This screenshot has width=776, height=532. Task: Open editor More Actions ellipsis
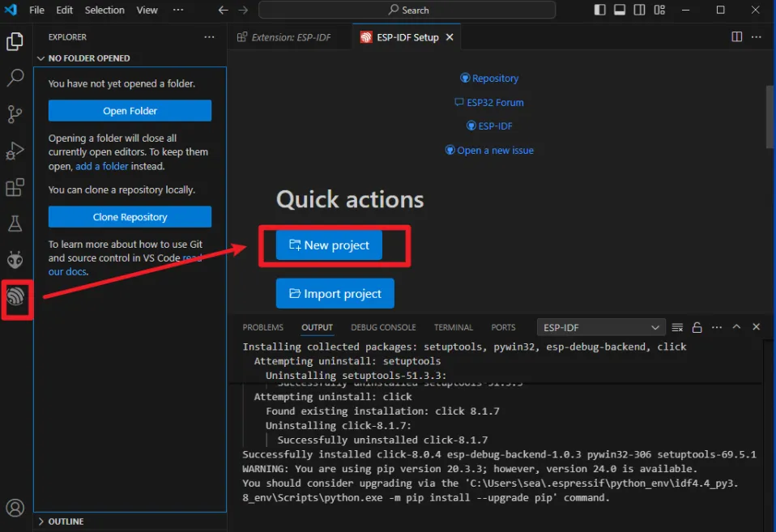pos(757,36)
